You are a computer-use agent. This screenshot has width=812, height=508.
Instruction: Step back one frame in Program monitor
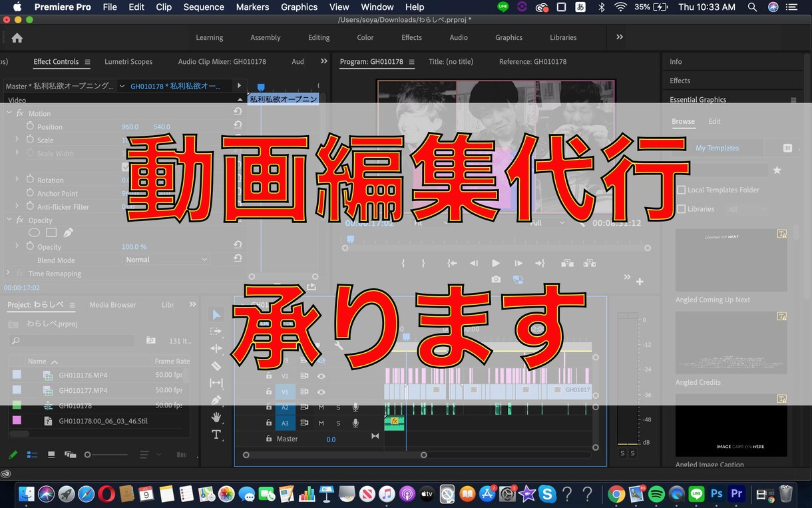474,263
